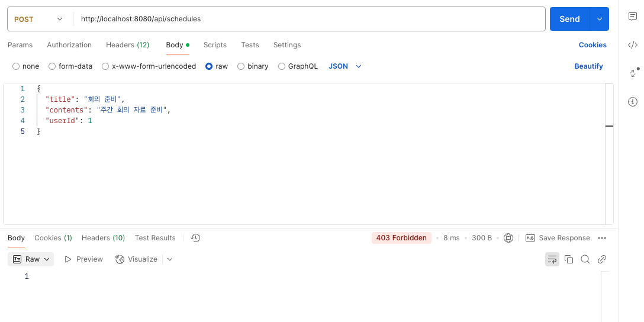
Task: Open the Tests tab
Action: [250, 45]
